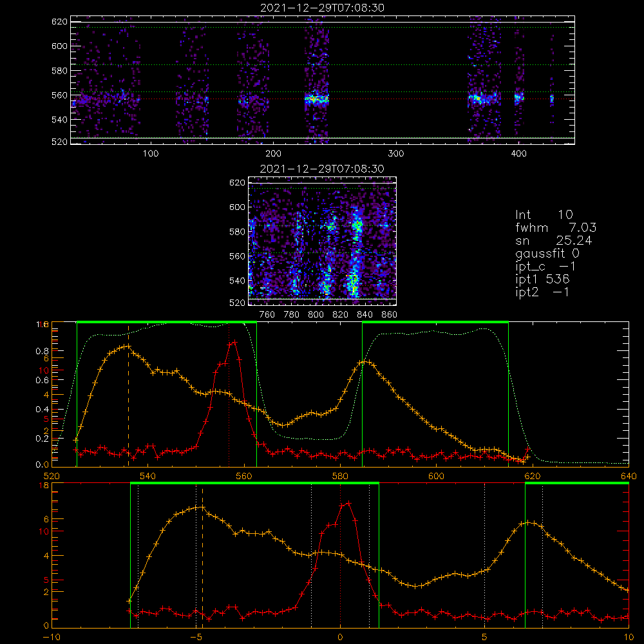This screenshot has height=644, width=644.
Task: Click the red dotted vertical line at 0 in bottom plot
Action: [340, 556]
